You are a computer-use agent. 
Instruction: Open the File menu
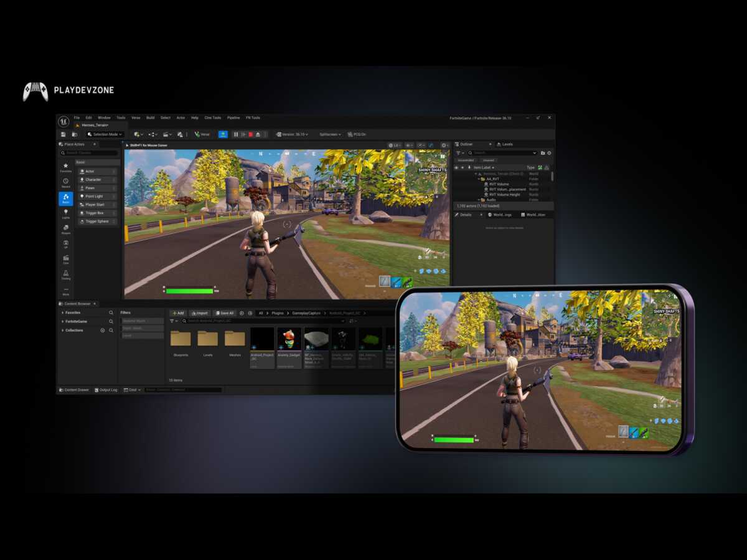coord(77,118)
